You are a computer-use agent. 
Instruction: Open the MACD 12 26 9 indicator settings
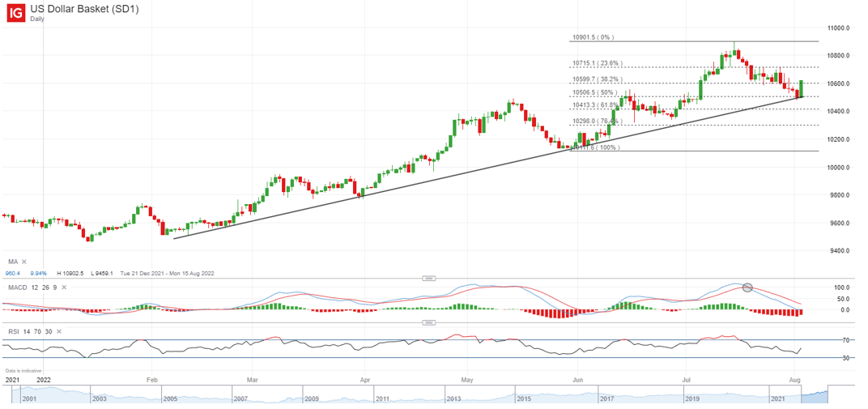[32, 288]
